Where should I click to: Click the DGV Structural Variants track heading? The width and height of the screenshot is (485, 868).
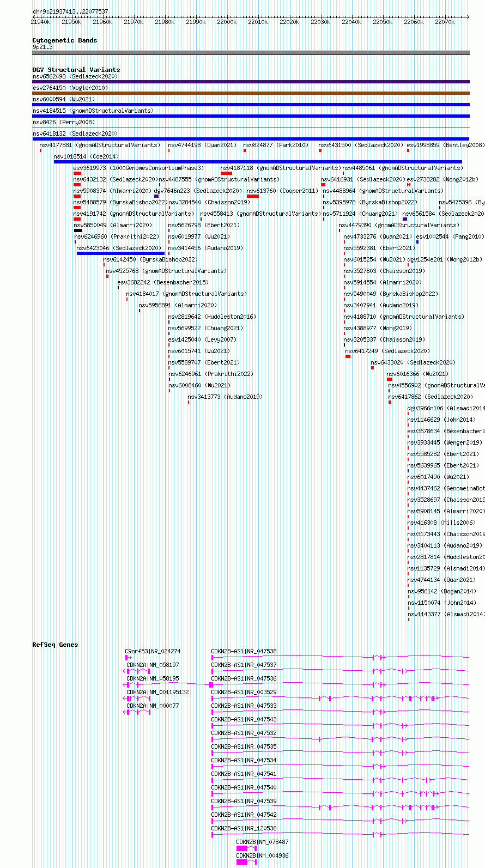click(x=76, y=70)
